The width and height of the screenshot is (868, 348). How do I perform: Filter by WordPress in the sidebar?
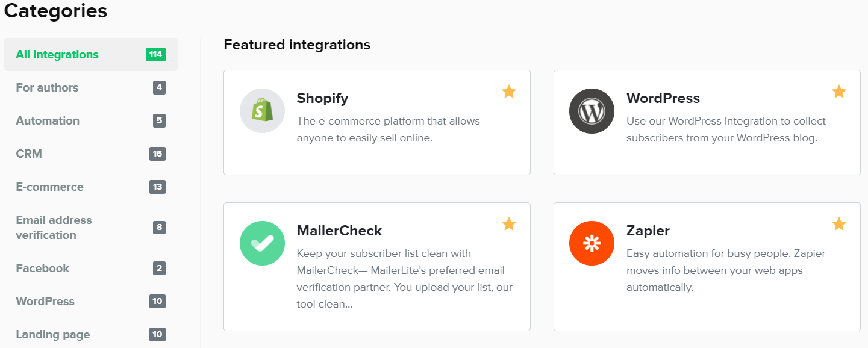(45, 302)
